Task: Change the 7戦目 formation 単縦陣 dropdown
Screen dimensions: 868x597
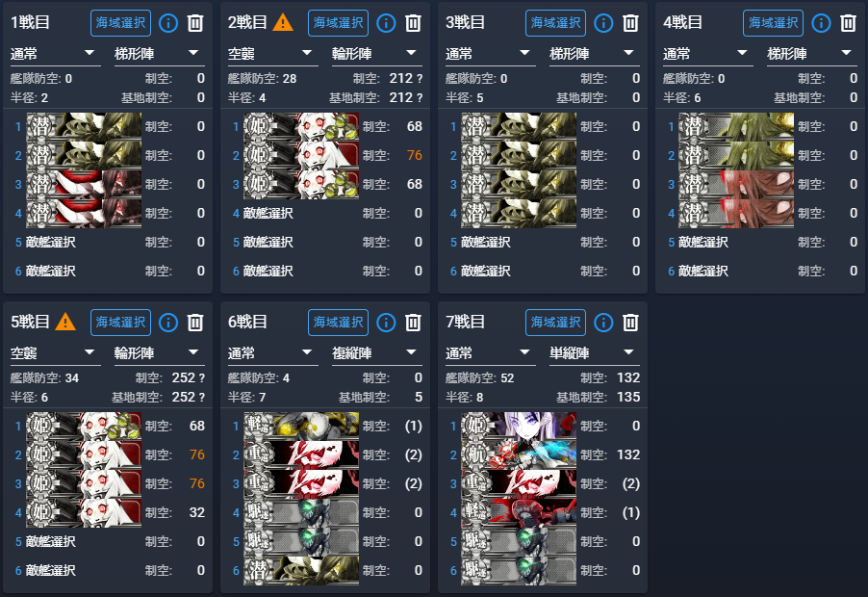Action: [x=595, y=353]
